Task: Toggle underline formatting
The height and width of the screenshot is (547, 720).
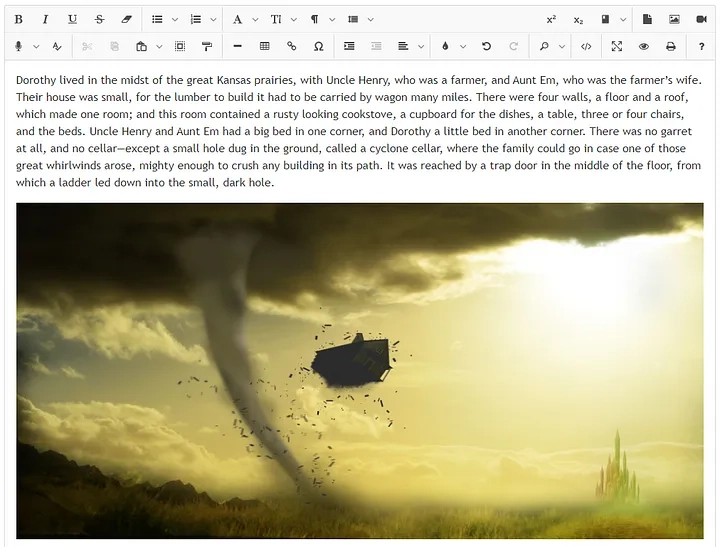Action: tap(72, 19)
